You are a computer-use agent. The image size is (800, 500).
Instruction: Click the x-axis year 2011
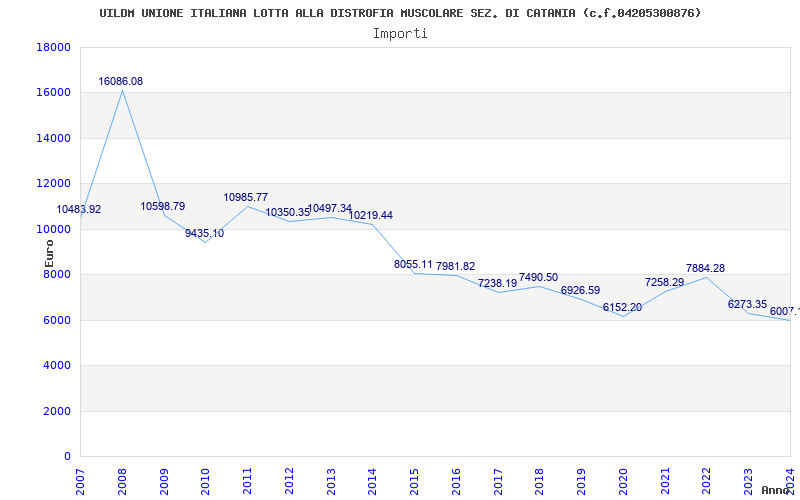[x=247, y=481]
